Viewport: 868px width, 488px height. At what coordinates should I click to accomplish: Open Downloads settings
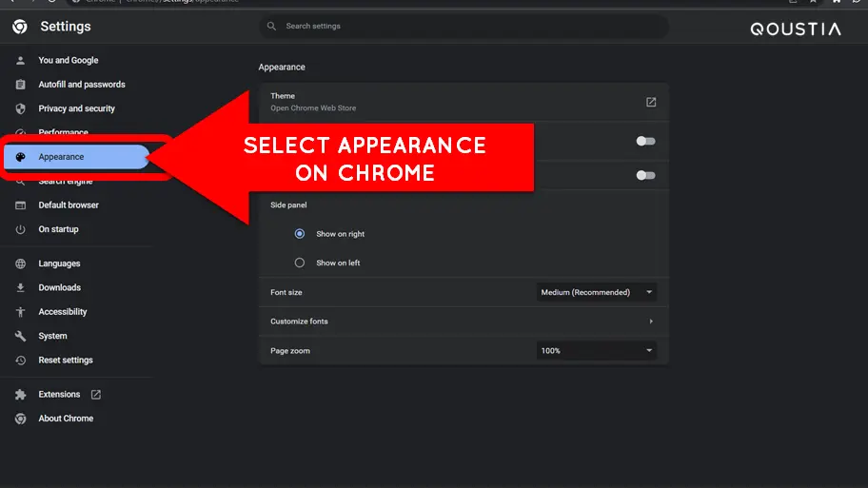[x=59, y=287]
